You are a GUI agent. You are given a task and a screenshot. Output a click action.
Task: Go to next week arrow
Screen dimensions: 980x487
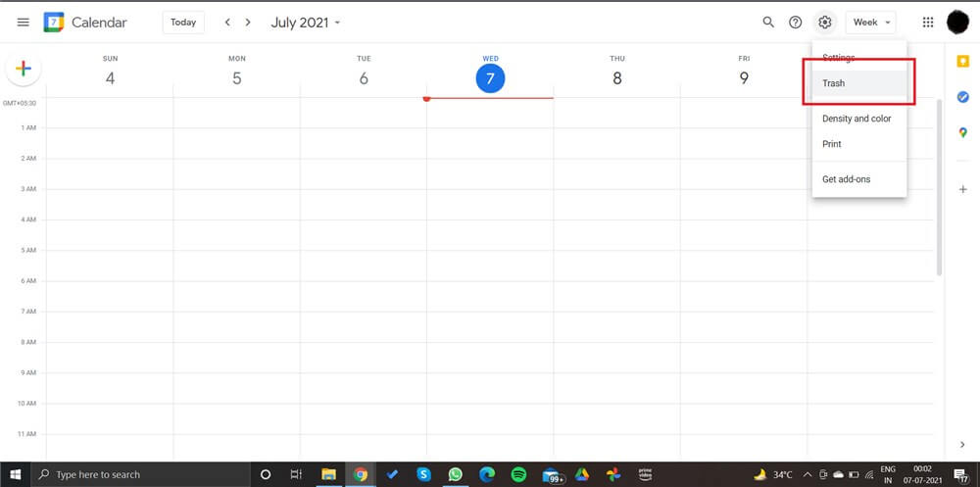249,23
